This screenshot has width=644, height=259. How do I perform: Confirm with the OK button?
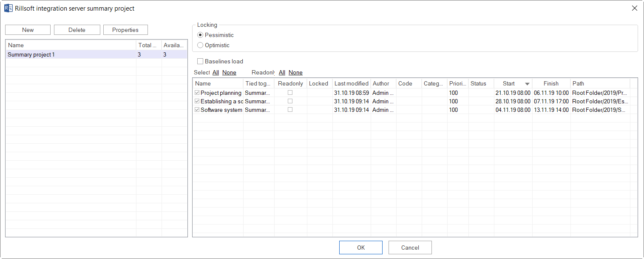coord(361,248)
